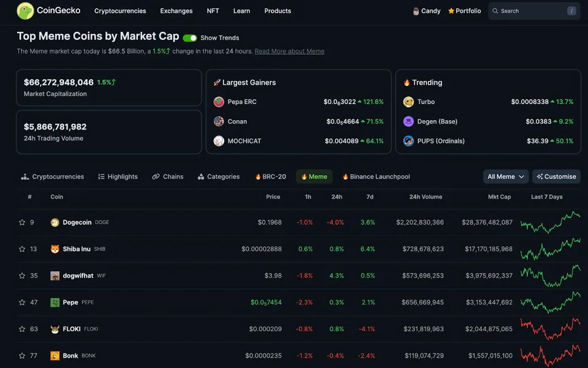Open the Products nav menu
The image size is (588, 368).
point(277,11)
